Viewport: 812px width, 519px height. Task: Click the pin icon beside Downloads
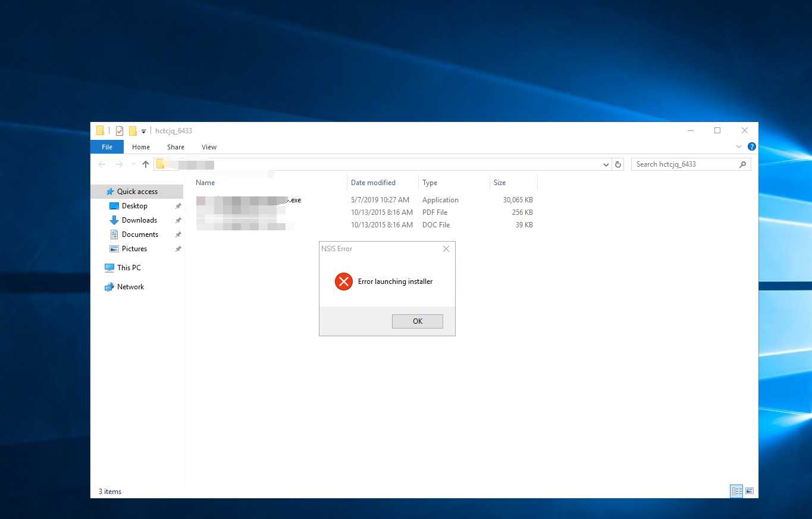pos(178,220)
